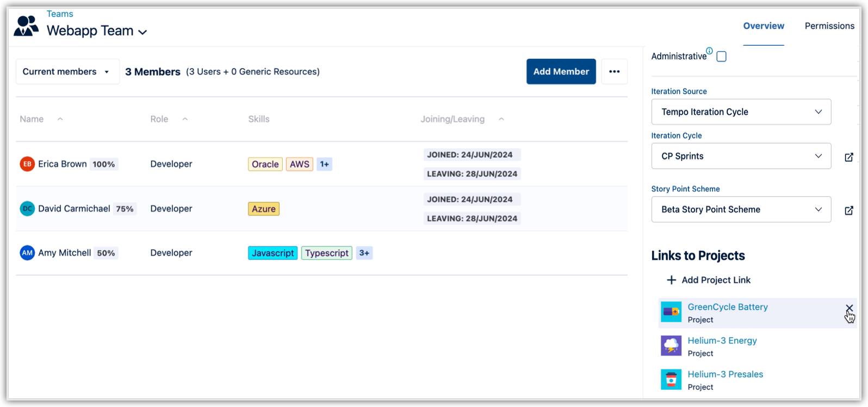Viewport: 868px width, 407px height.
Task: Click Add Project Link
Action: [x=708, y=280]
